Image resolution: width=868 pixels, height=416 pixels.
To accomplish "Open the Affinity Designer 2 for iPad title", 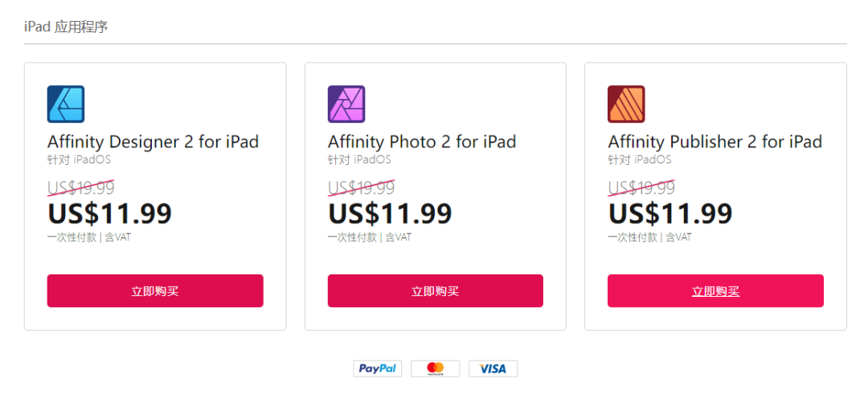I will pyautogui.click(x=153, y=142).
